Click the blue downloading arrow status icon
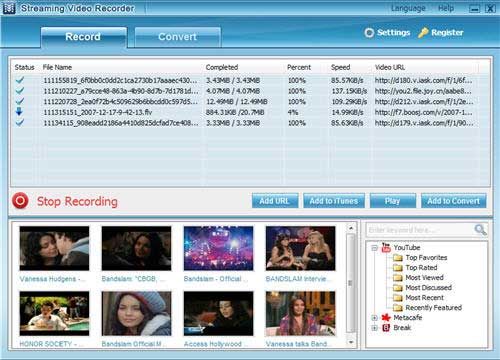The height and width of the screenshot is (360, 500). [x=20, y=112]
